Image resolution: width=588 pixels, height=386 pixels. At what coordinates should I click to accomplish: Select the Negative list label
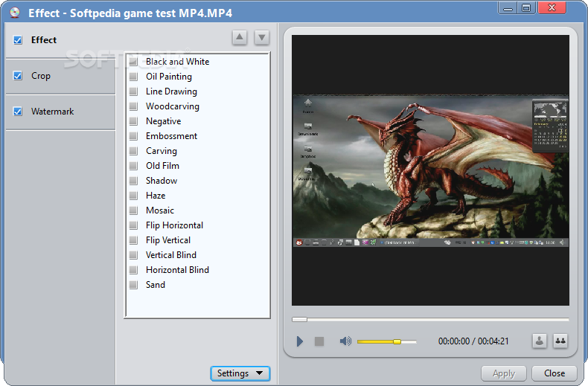point(164,121)
